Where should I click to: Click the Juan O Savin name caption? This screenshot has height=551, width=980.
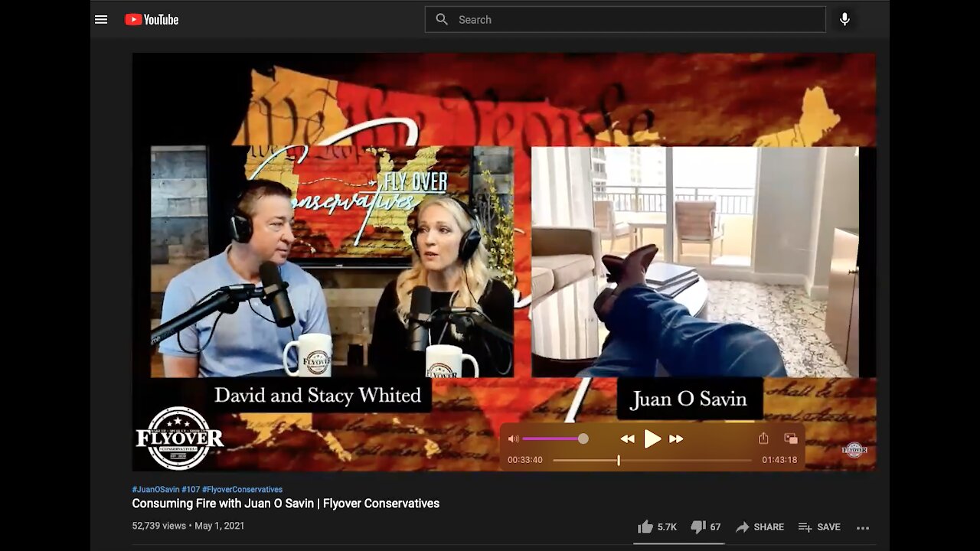689,399
